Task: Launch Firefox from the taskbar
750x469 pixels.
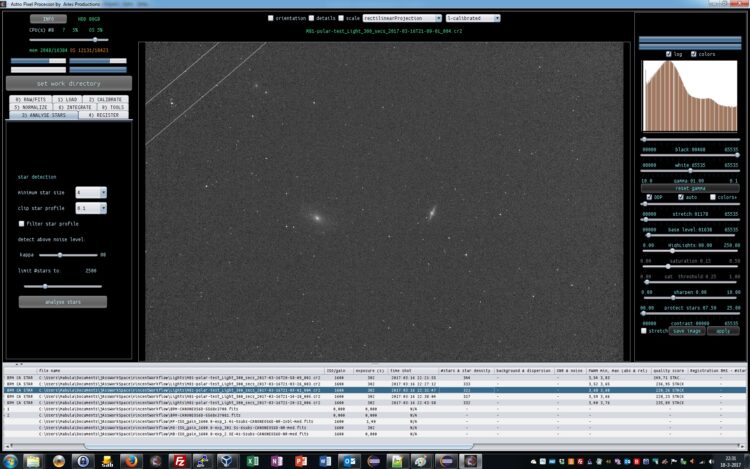Action: tap(131, 461)
